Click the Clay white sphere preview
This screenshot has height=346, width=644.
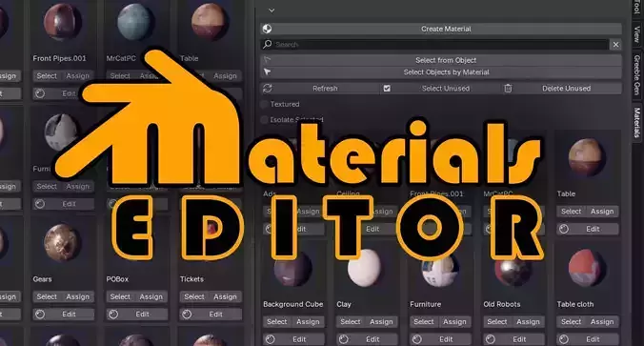coord(364,268)
